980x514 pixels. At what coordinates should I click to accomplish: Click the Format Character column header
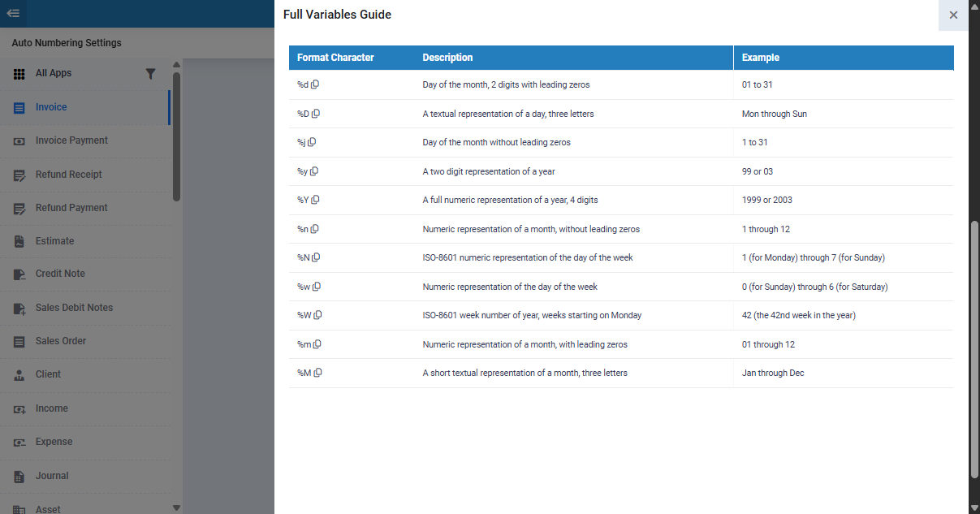(335, 58)
